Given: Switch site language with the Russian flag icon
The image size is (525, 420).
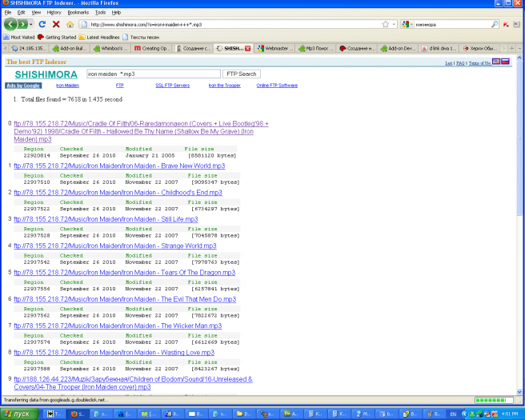Looking at the screenshot, I should click(x=505, y=62).
